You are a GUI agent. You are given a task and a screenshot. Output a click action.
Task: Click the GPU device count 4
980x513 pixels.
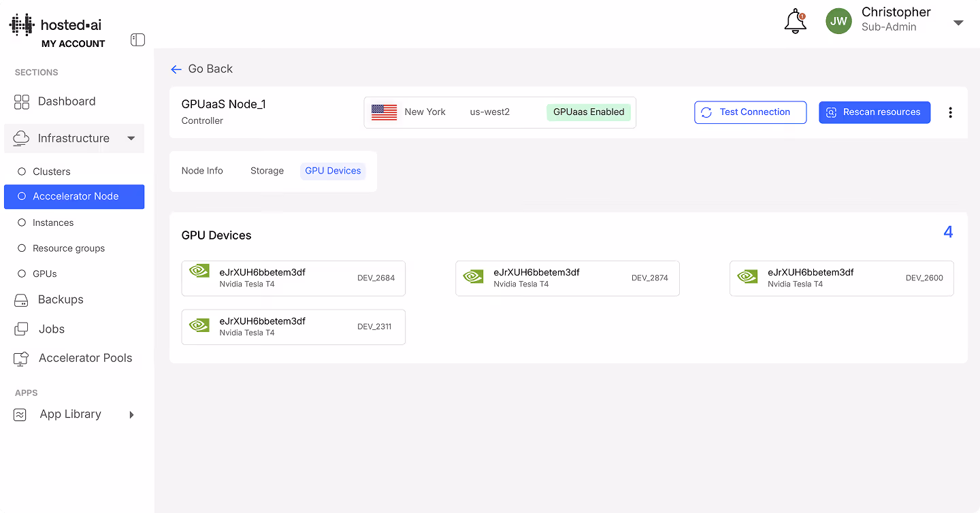[x=948, y=232]
